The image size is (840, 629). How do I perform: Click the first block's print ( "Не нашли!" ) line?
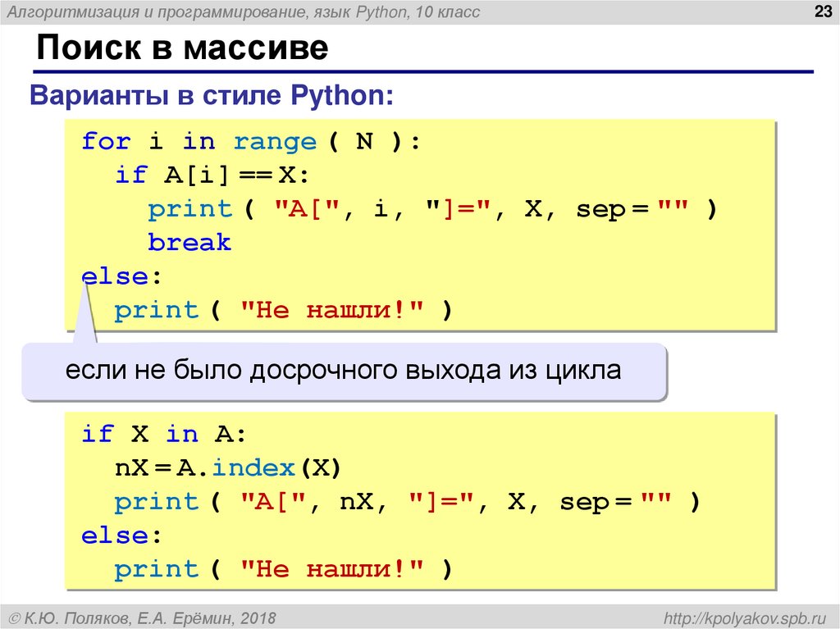tap(283, 310)
